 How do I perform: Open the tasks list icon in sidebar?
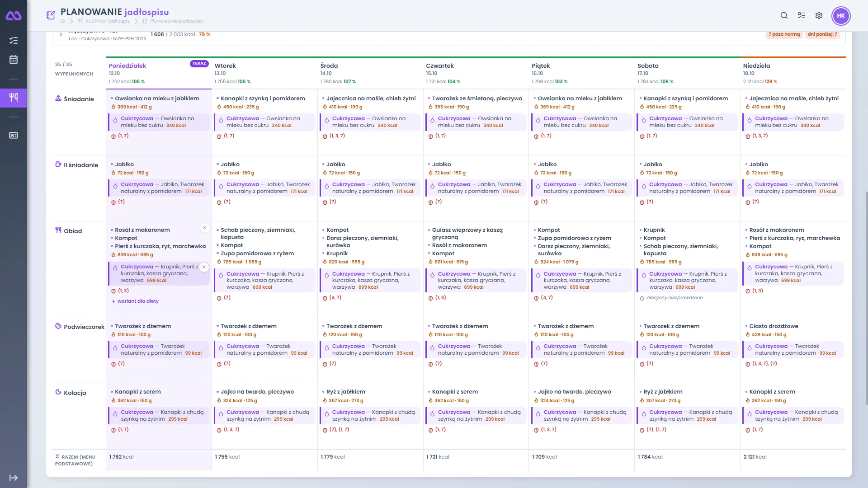pyautogui.click(x=14, y=41)
